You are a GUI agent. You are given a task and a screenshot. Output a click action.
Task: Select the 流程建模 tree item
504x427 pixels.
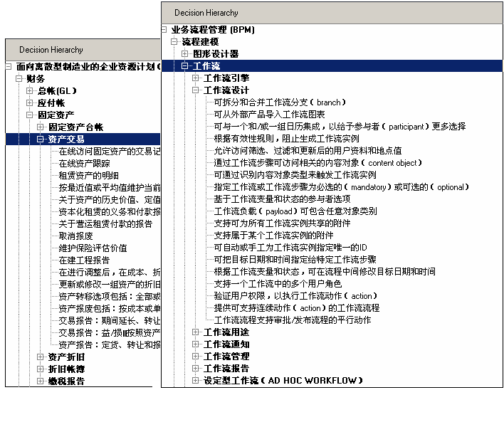[x=200, y=42]
